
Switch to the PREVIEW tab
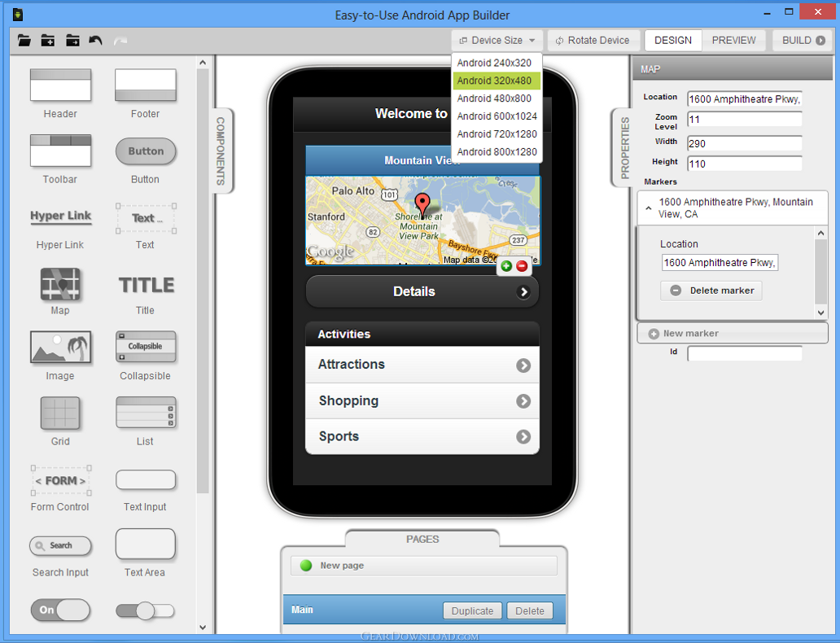(734, 40)
